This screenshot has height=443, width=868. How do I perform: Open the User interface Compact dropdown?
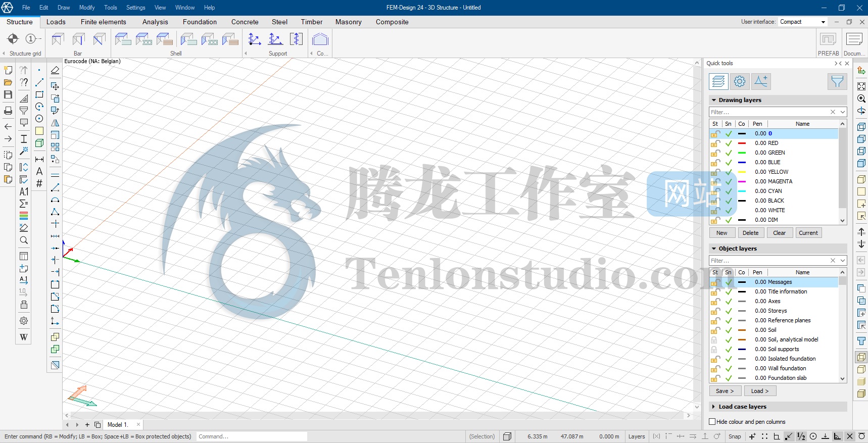(x=823, y=22)
